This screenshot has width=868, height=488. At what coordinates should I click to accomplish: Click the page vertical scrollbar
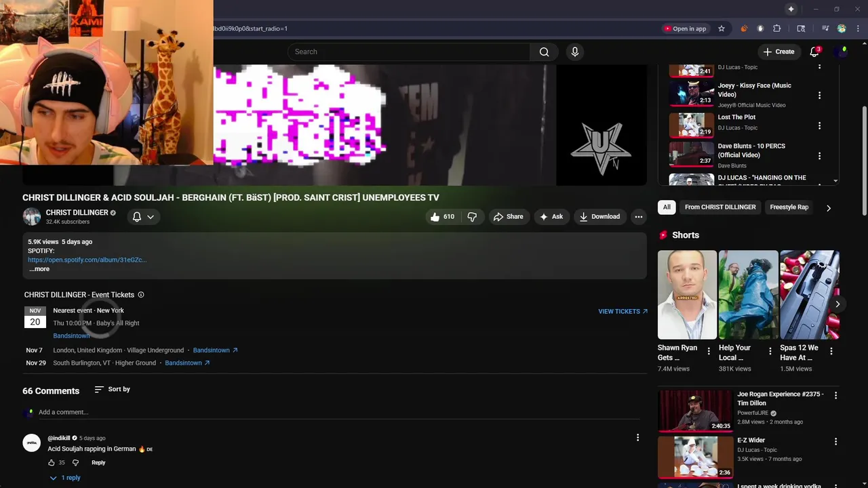[864, 161]
